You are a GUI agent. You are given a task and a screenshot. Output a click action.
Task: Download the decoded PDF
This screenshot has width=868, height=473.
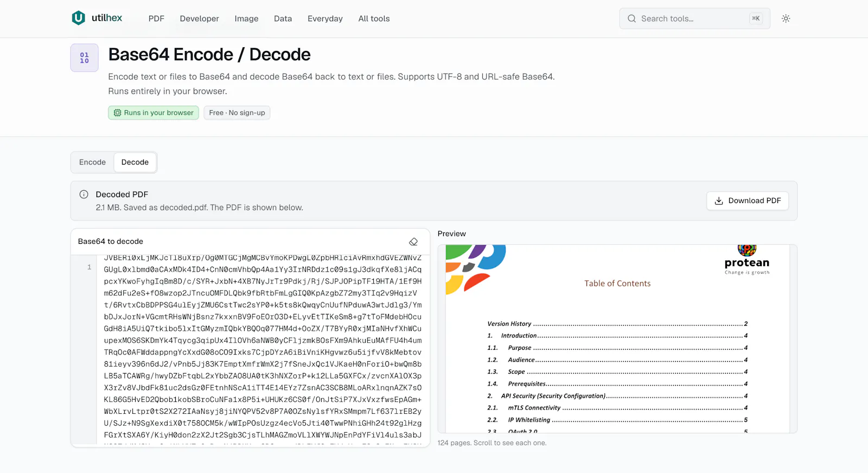748,201
